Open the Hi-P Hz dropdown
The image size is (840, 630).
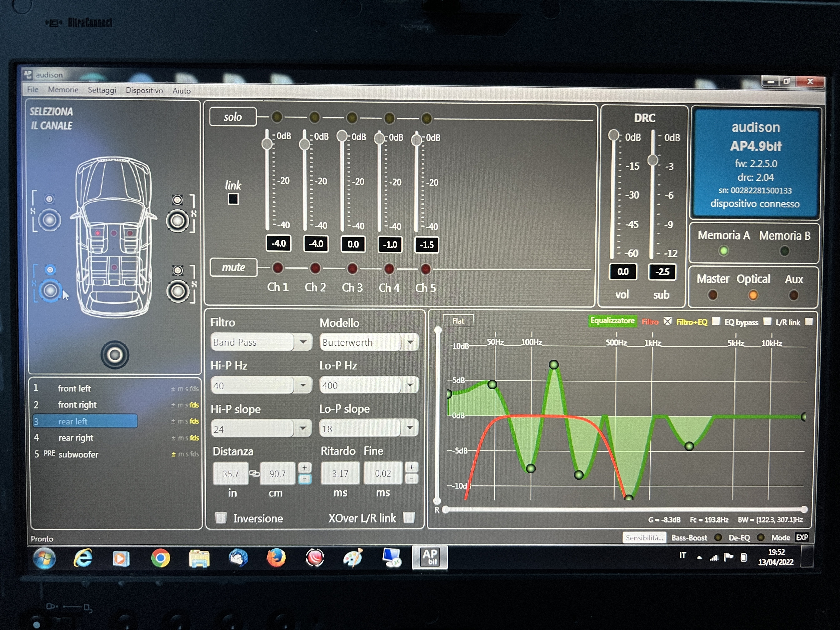click(x=303, y=385)
